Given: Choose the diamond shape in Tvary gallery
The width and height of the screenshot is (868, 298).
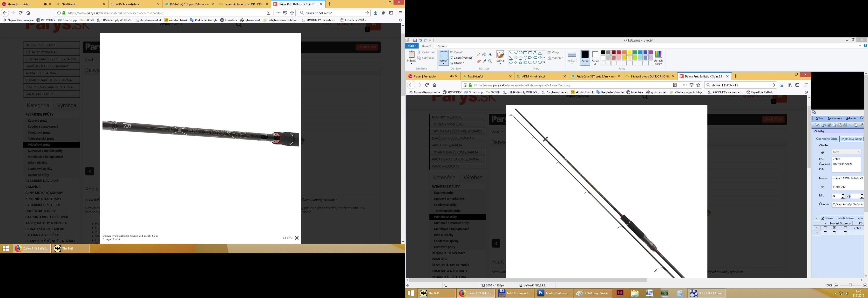Looking at the screenshot, I should [x=515, y=58].
